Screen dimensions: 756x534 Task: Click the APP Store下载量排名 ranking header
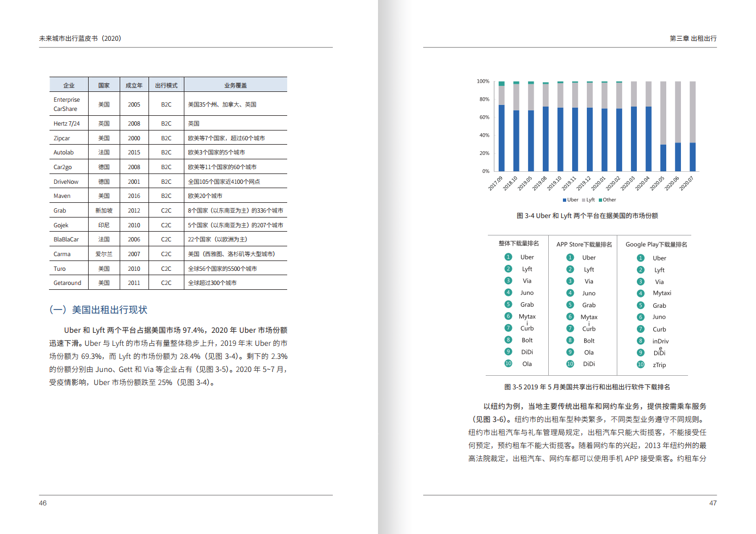click(x=584, y=245)
